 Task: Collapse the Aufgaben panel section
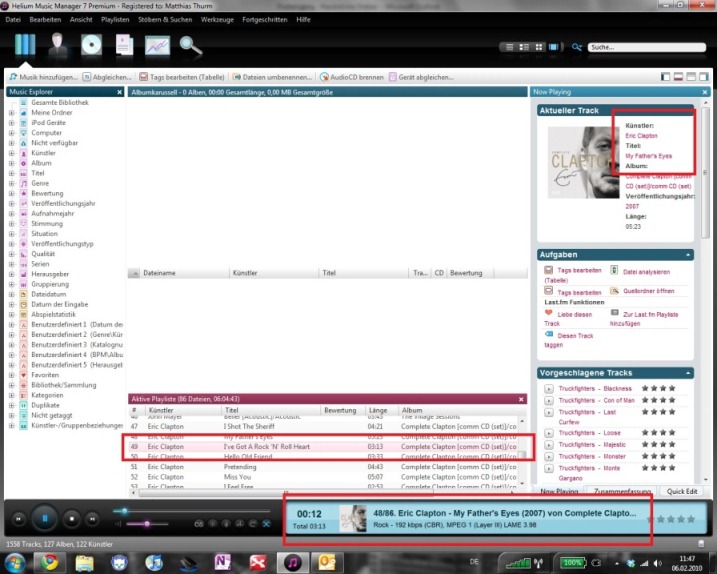click(x=688, y=255)
